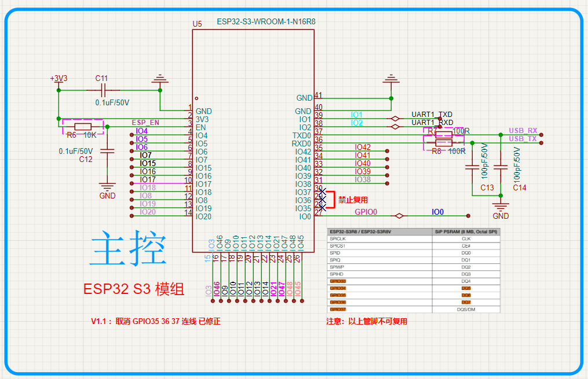Viewport: 588px width, 379px height.
Task: Click the ESP32-S3-WROOM-1-N16R8 part name
Action: point(266,22)
